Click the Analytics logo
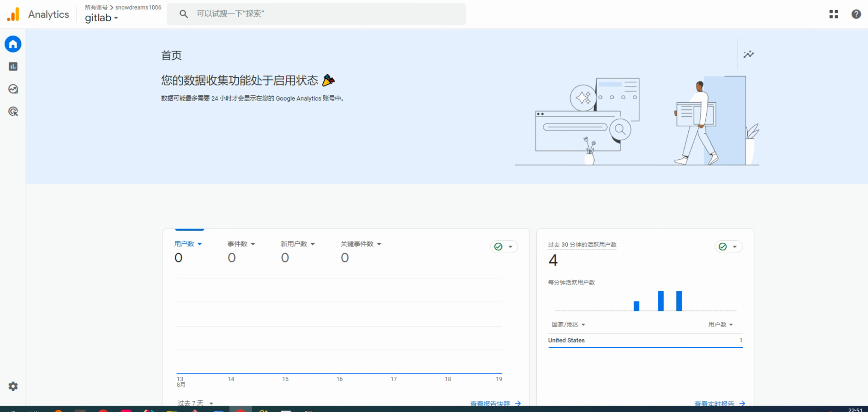 (x=13, y=14)
